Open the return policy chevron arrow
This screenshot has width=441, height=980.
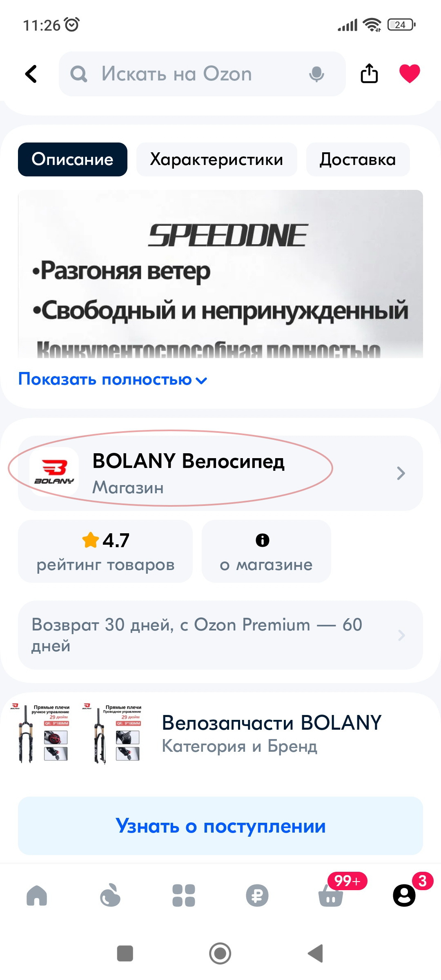(x=401, y=635)
